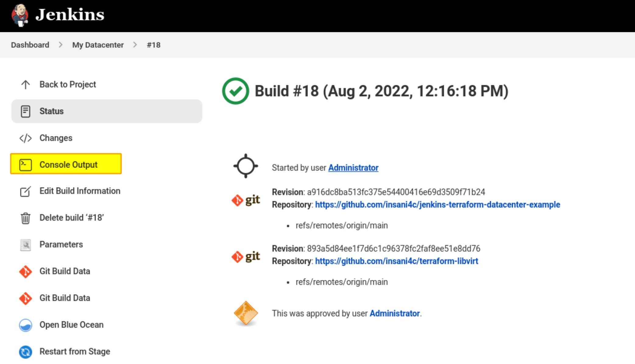Screen dimensions: 635x364
Task: Expand the chevron after Dashboard breadcrumb
Action: coord(61,45)
